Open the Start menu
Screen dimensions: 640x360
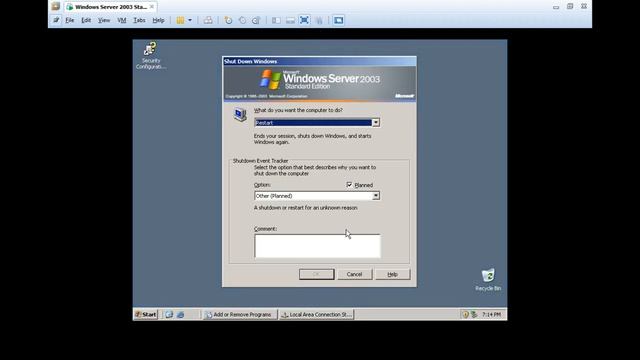point(146,314)
